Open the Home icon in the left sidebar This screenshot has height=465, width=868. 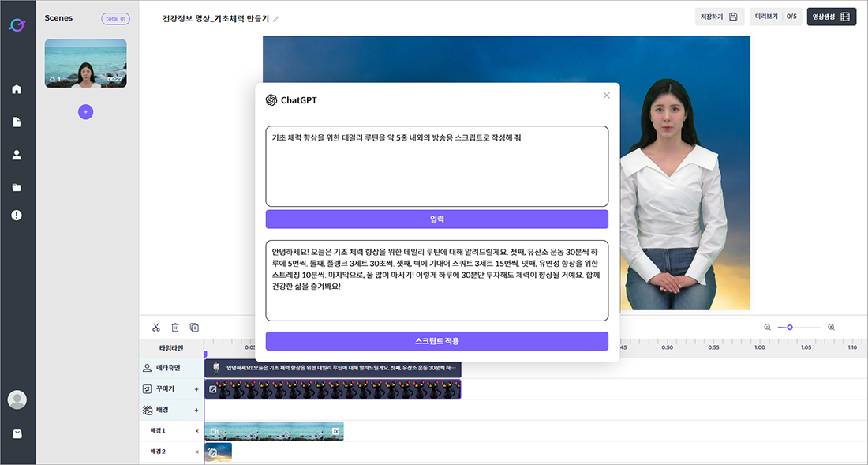coord(17,89)
